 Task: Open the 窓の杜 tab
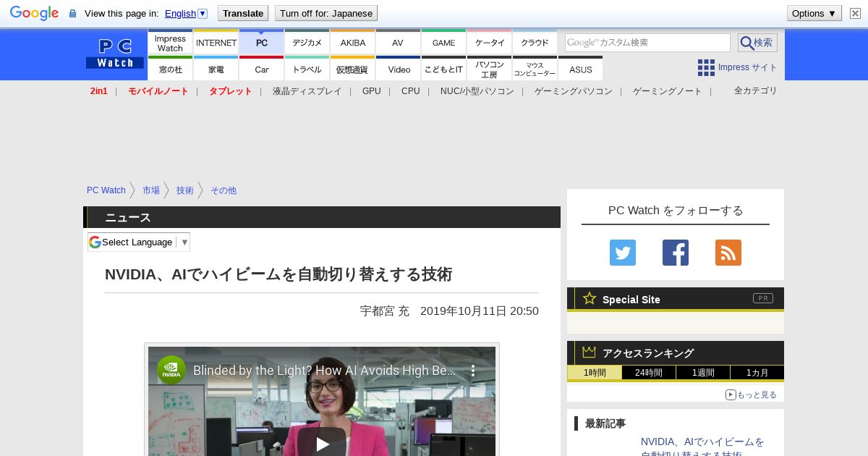170,69
